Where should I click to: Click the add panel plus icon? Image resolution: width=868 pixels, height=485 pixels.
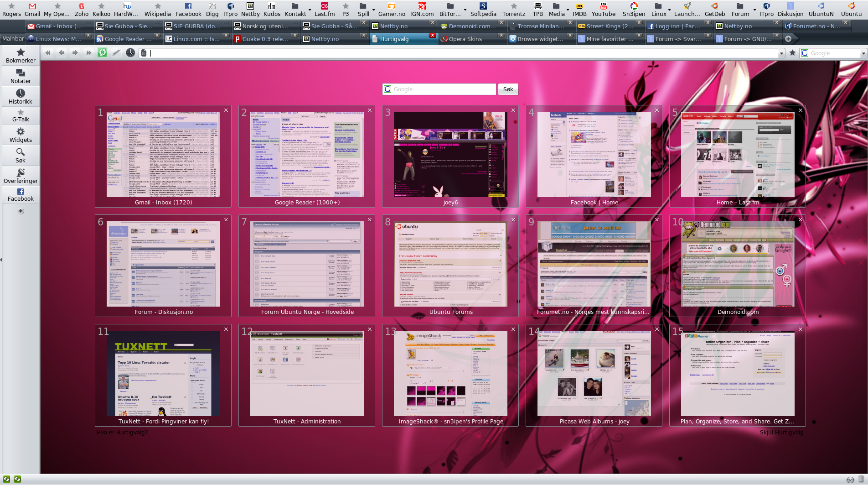pyautogui.click(x=21, y=211)
